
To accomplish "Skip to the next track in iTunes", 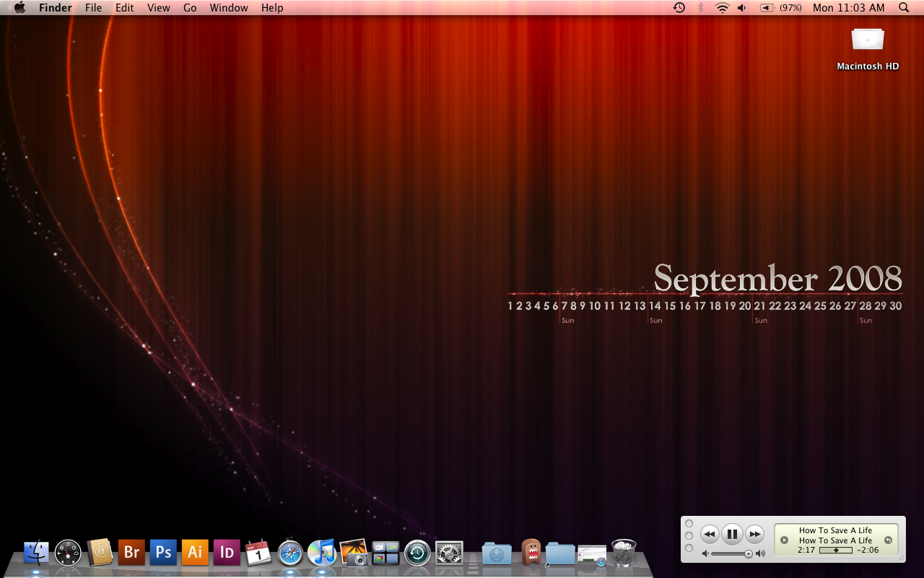I will pos(754,535).
